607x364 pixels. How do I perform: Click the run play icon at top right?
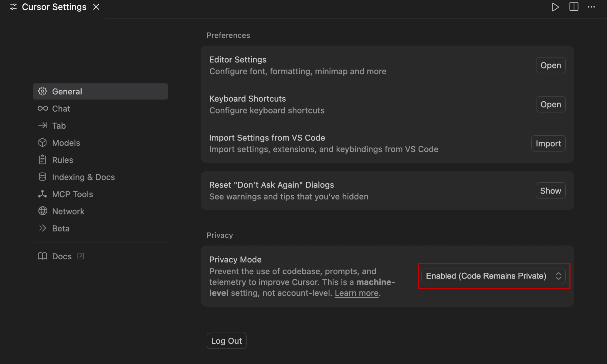coord(555,7)
